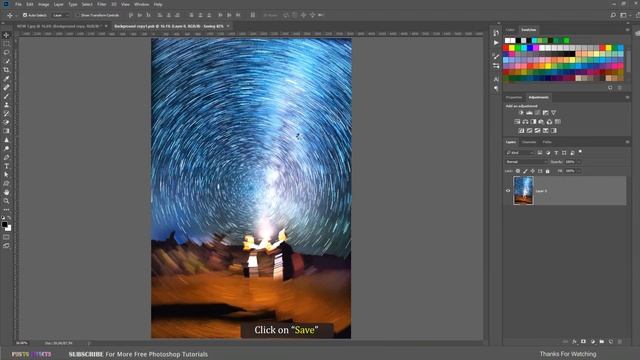This screenshot has width=640, height=360.
Task: Switch to the Paths tab
Action: click(547, 142)
